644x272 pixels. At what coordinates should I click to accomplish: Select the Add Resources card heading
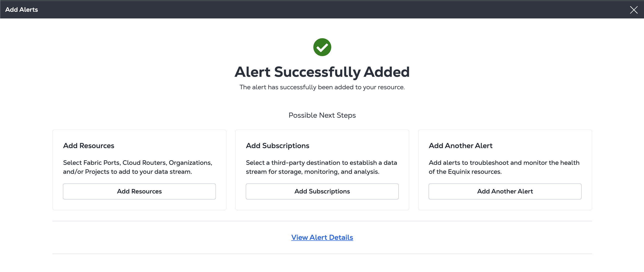tap(88, 146)
